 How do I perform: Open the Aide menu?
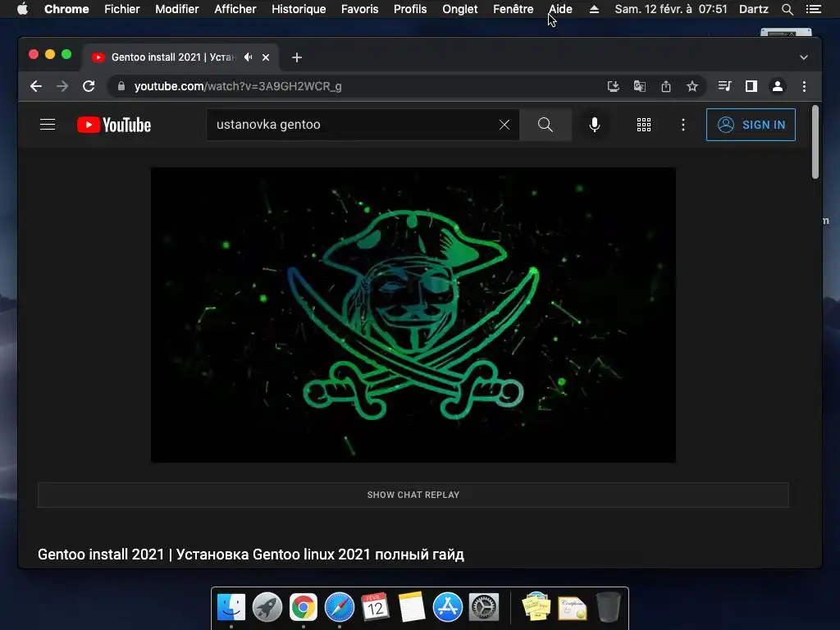tap(560, 9)
